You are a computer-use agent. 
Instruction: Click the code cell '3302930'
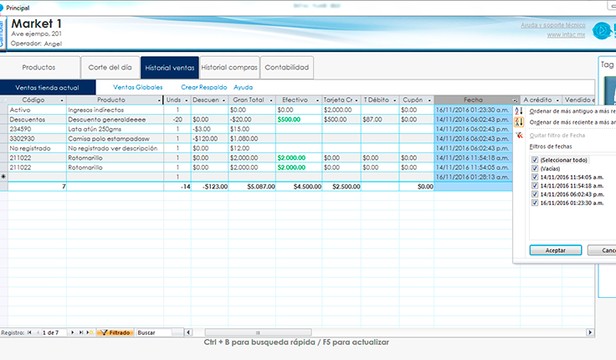coord(37,139)
